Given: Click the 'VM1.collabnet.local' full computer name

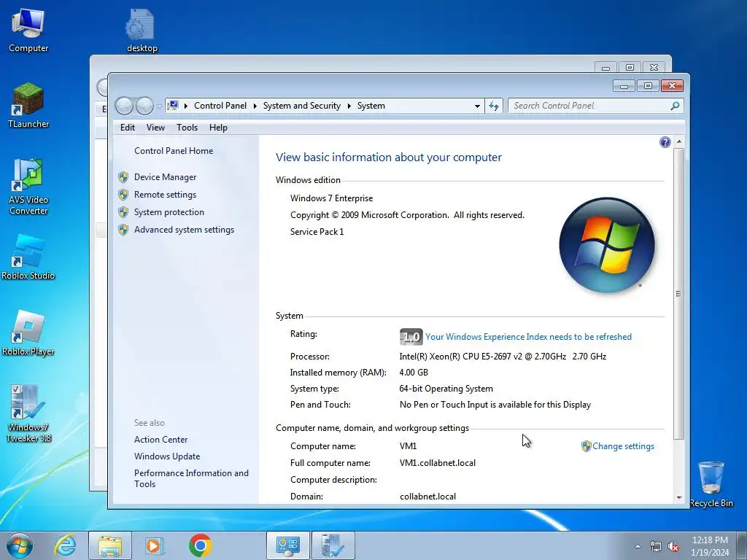Looking at the screenshot, I should pyautogui.click(x=438, y=463).
